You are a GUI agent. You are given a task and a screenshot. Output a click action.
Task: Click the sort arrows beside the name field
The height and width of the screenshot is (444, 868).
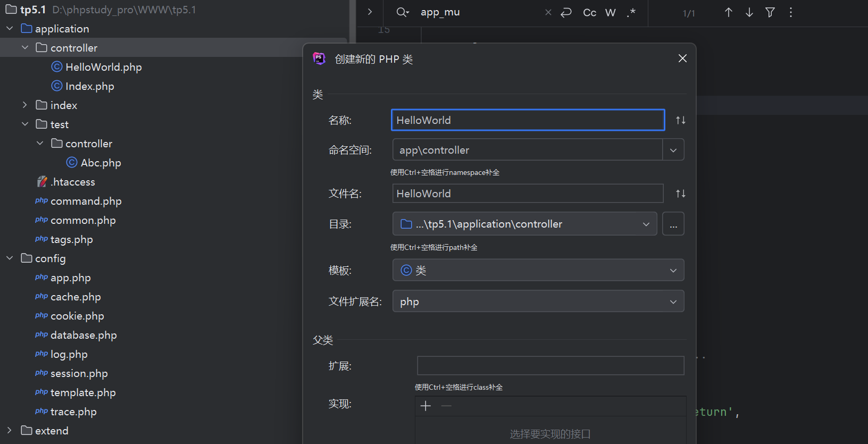(681, 120)
